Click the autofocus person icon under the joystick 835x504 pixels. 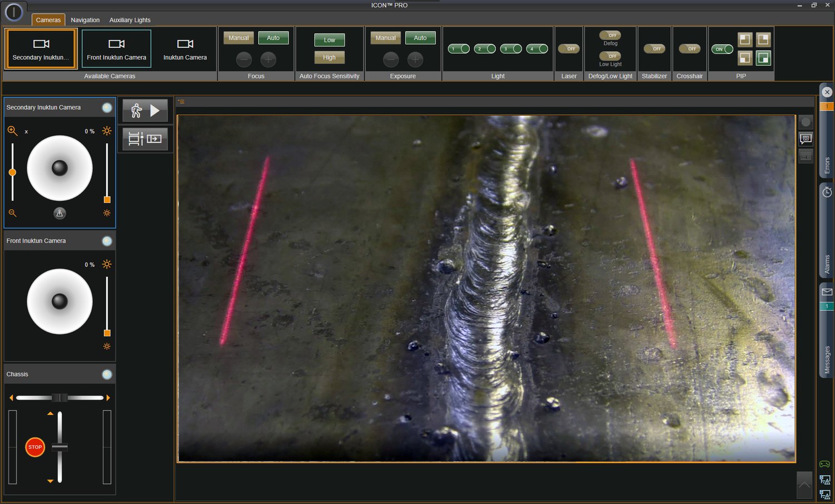[x=60, y=213]
